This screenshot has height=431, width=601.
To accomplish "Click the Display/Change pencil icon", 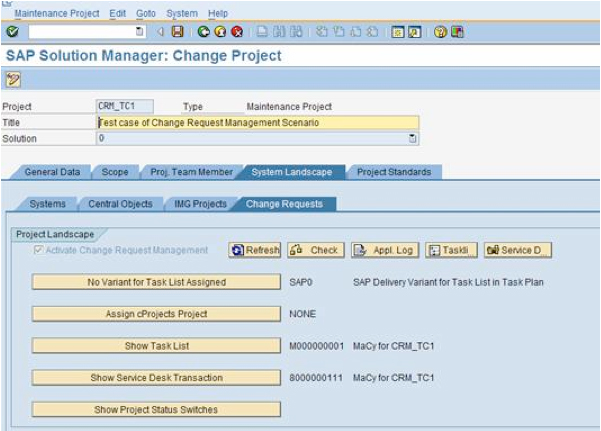I will click(x=13, y=80).
